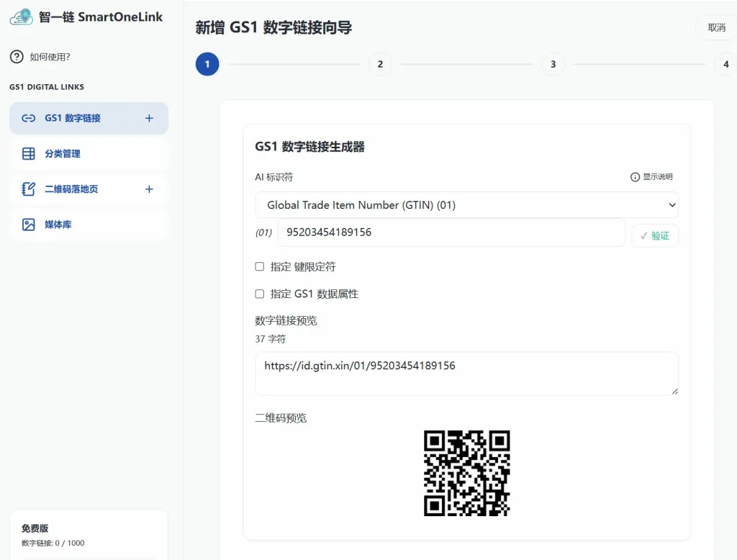
Task: Add new 二维码落地页 with plus icon
Action: click(x=149, y=189)
